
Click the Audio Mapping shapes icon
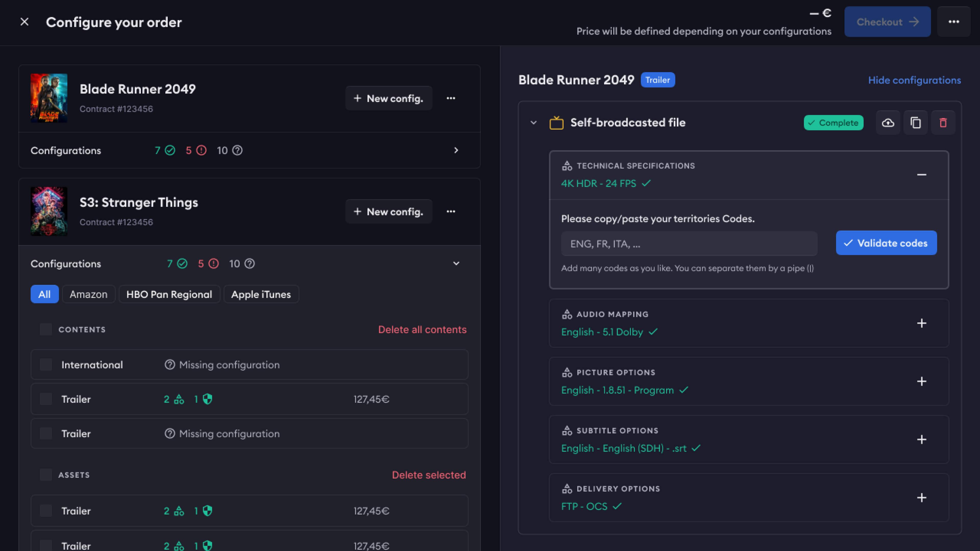pyautogui.click(x=567, y=314)
